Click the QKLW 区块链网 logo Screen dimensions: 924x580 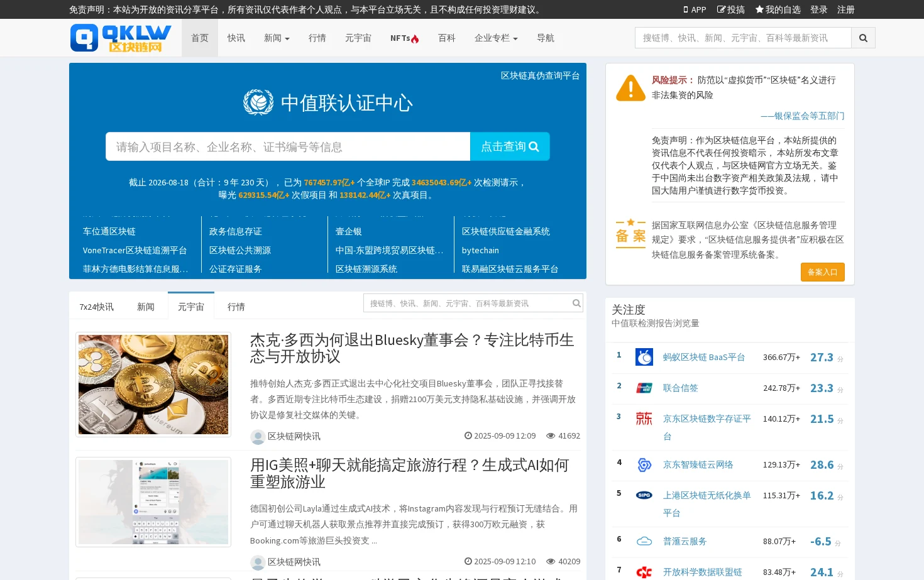[x=121, y=38]
